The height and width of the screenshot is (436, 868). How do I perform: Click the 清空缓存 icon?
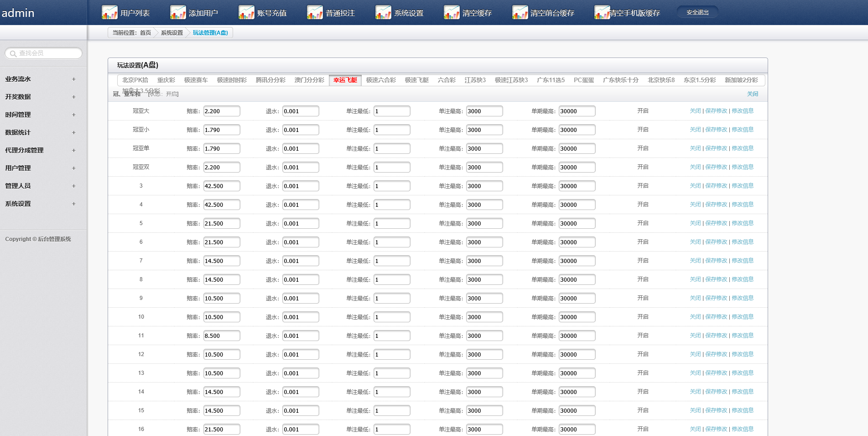coord(452,12)
